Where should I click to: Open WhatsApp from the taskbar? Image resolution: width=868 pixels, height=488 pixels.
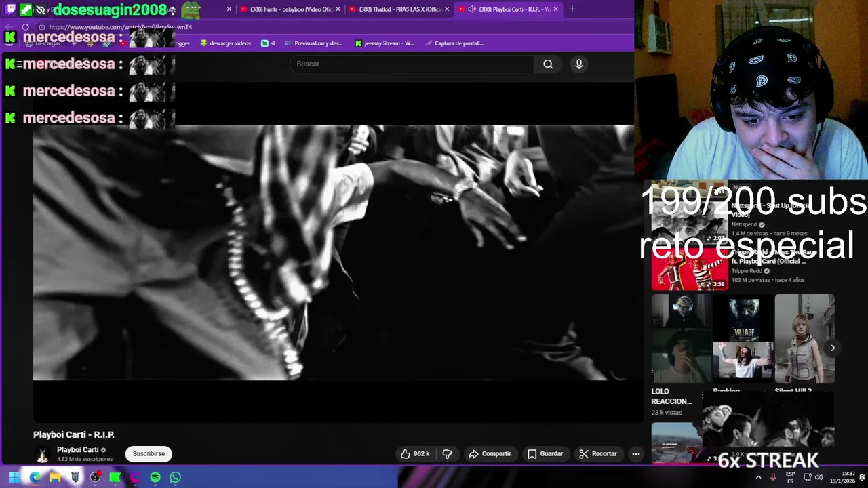click(176, 477)
